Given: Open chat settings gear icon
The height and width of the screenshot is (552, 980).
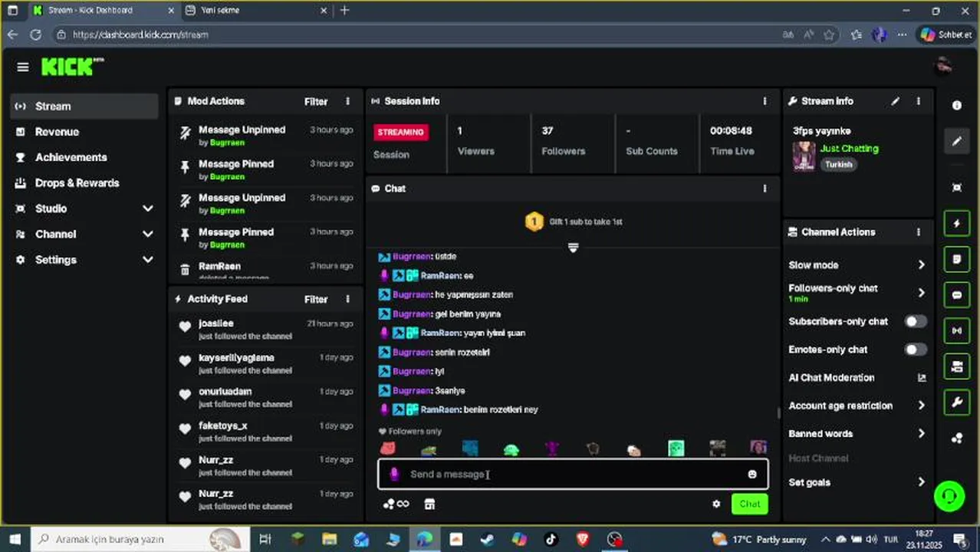Looking at the screenshot, I should [716, 504].
